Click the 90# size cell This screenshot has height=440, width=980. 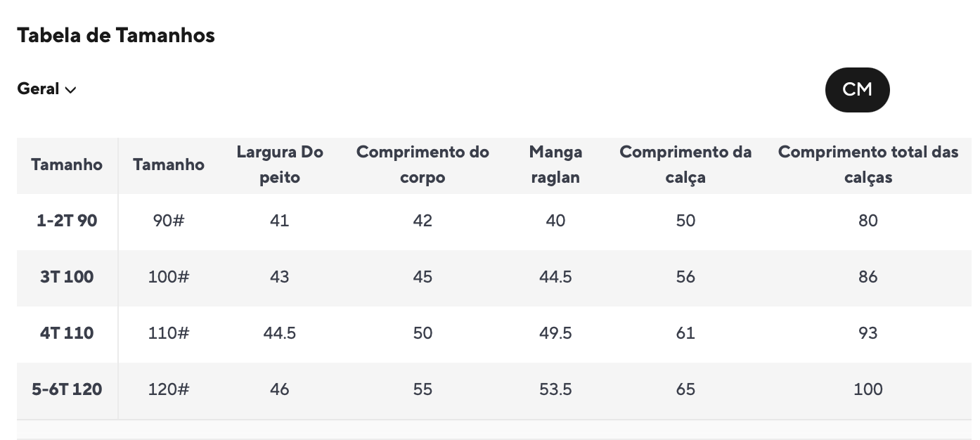169,221
